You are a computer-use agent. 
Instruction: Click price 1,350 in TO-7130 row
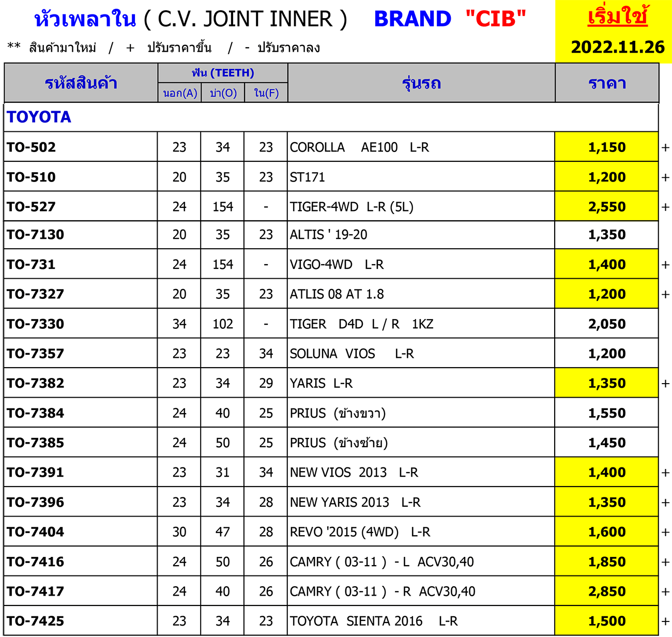pos(607,235)
